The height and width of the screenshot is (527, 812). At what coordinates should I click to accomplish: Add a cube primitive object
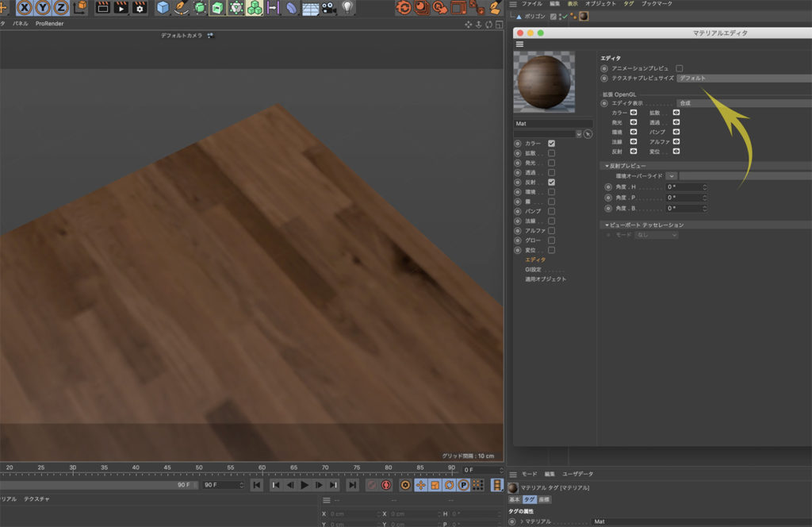pos(163,7)
